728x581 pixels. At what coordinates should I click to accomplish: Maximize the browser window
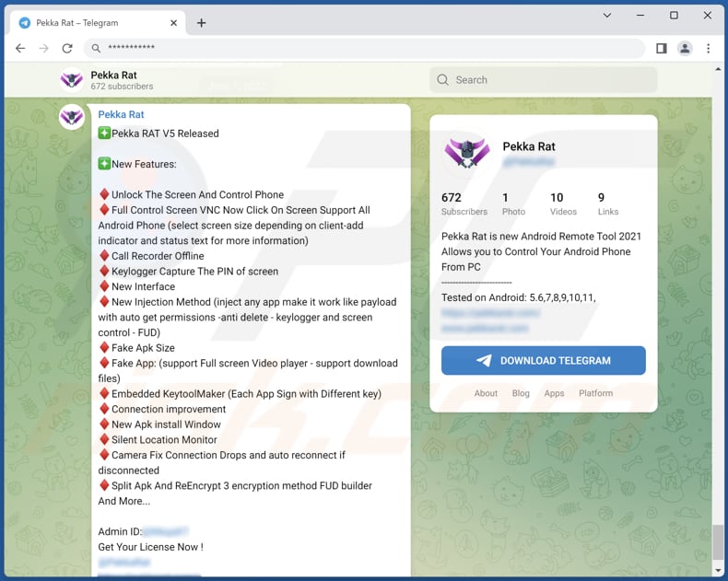pos(674,16)
